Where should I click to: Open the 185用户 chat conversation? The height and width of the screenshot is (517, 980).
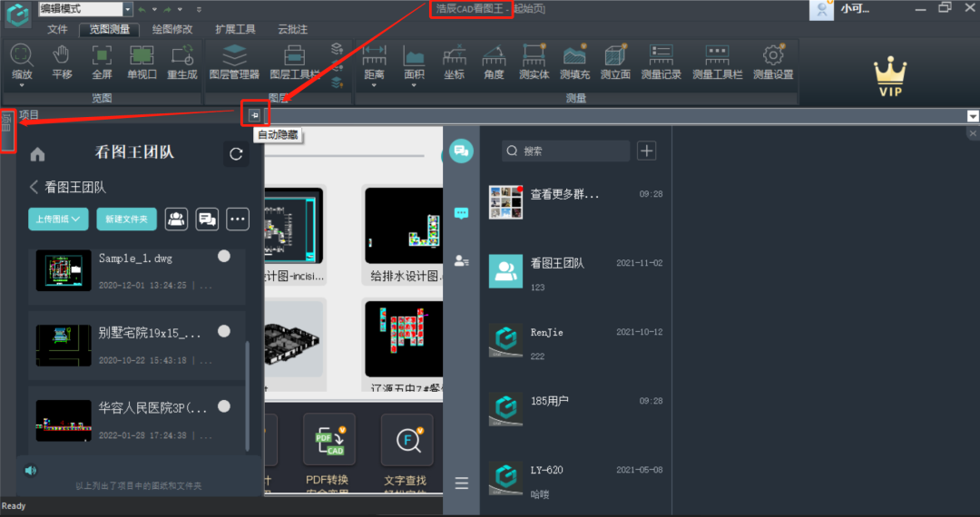(575, 409)
